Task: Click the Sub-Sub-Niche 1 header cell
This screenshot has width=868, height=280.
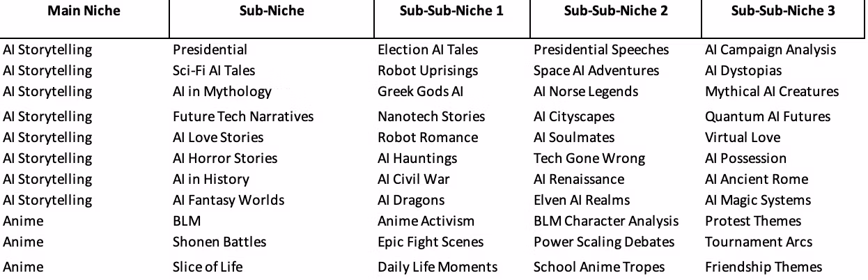Action: (451, 11)
